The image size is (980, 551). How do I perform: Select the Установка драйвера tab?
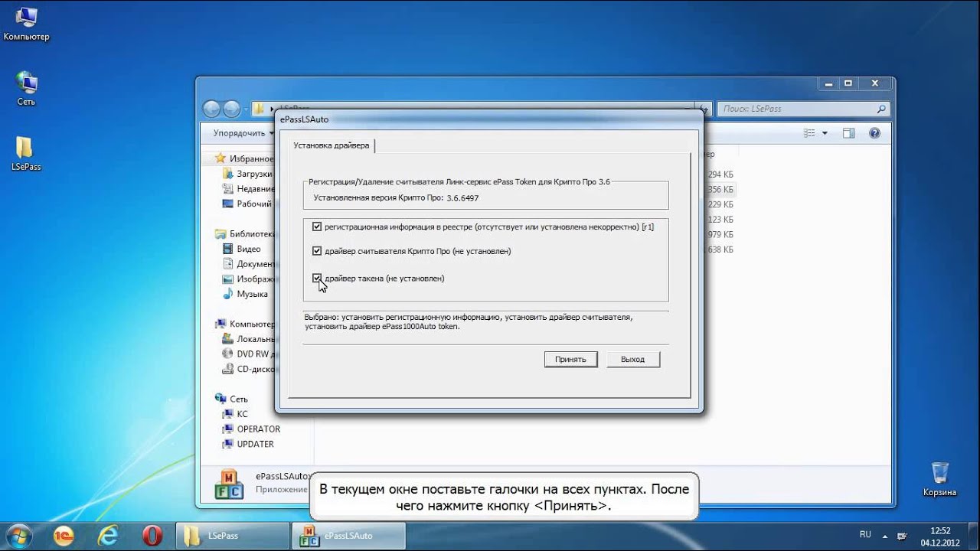[331, 145]
